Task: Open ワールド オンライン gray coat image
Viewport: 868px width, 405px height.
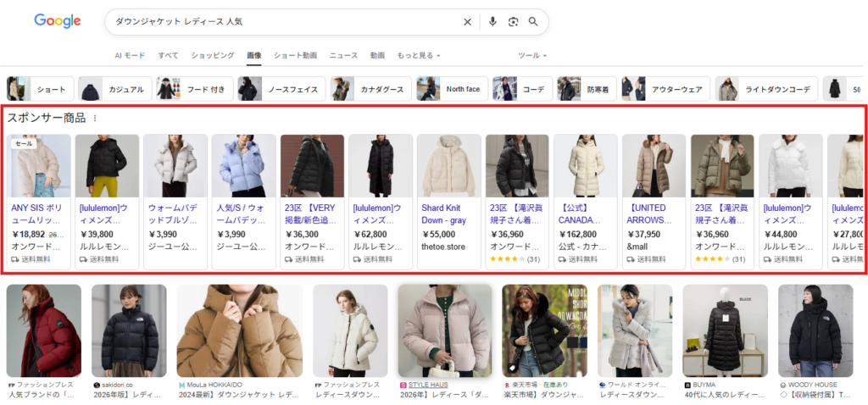Action: (635, 330)
